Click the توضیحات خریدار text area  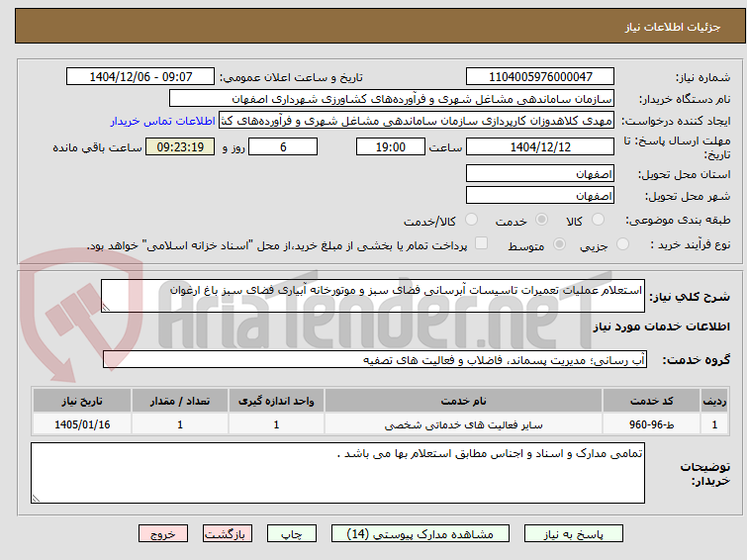(x=337, y=473)
